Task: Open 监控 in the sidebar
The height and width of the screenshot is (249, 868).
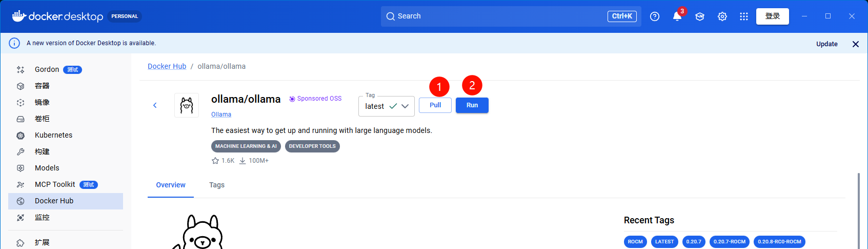Action: click(x=66, y=218)
